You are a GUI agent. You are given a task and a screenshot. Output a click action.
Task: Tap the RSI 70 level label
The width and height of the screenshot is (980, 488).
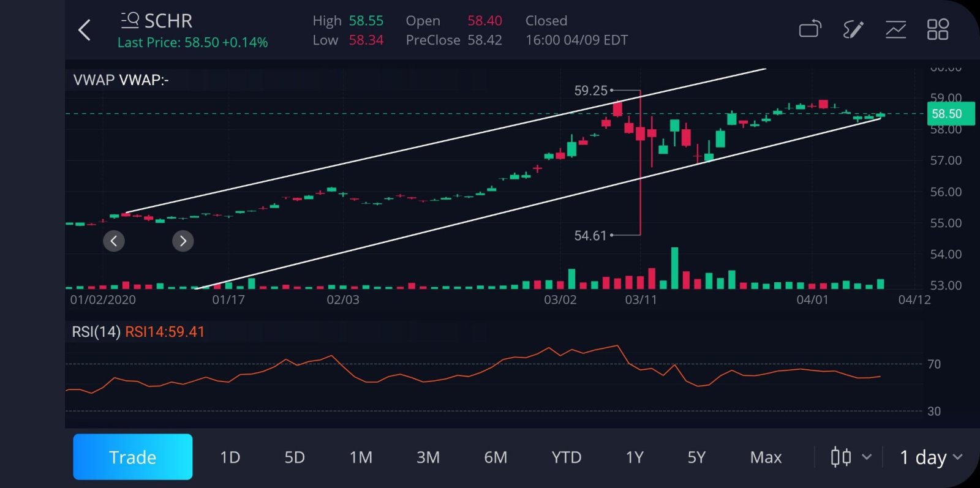pos(934,364)
